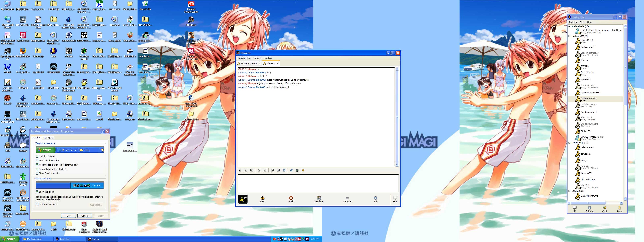Click the Remove buddy icon
The image size is (644, 242).
[347, 199]
